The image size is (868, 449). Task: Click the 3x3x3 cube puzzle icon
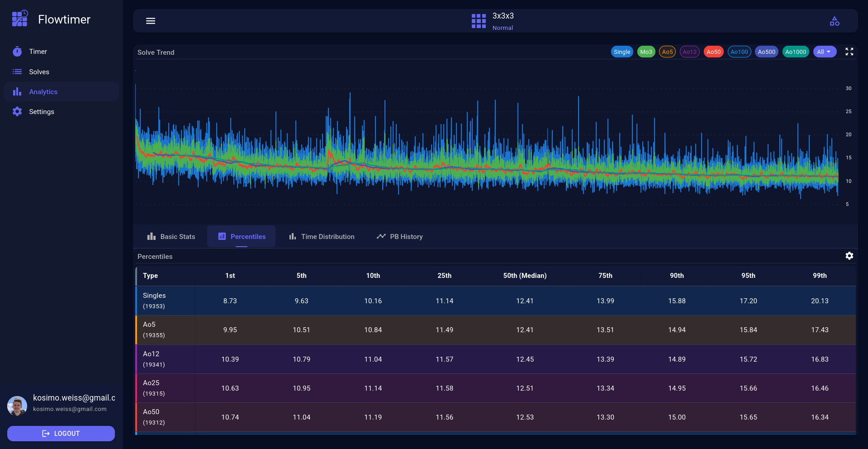[x=479, y=21]
